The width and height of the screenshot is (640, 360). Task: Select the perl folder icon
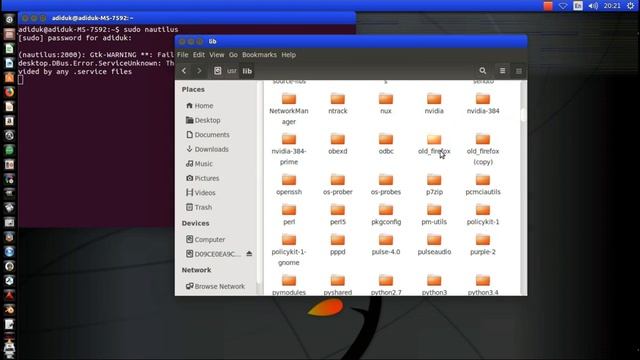(x=289, y=210)
